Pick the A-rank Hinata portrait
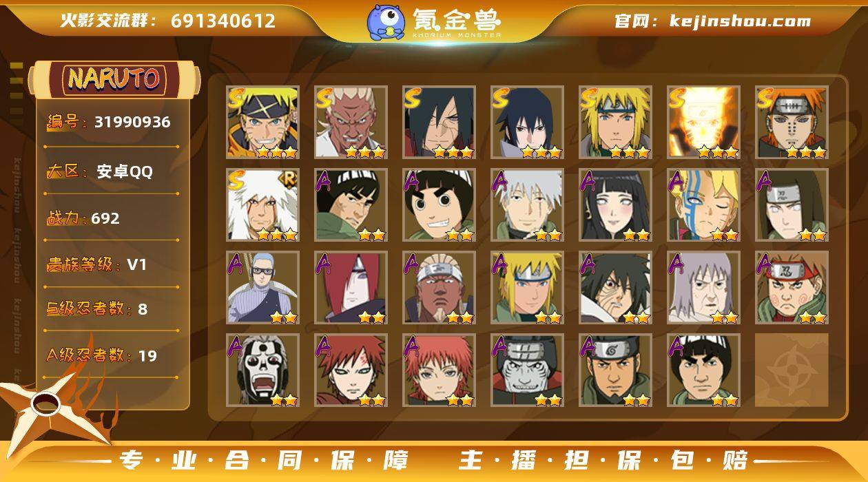The image size is (868, 482). coord(615,205)
